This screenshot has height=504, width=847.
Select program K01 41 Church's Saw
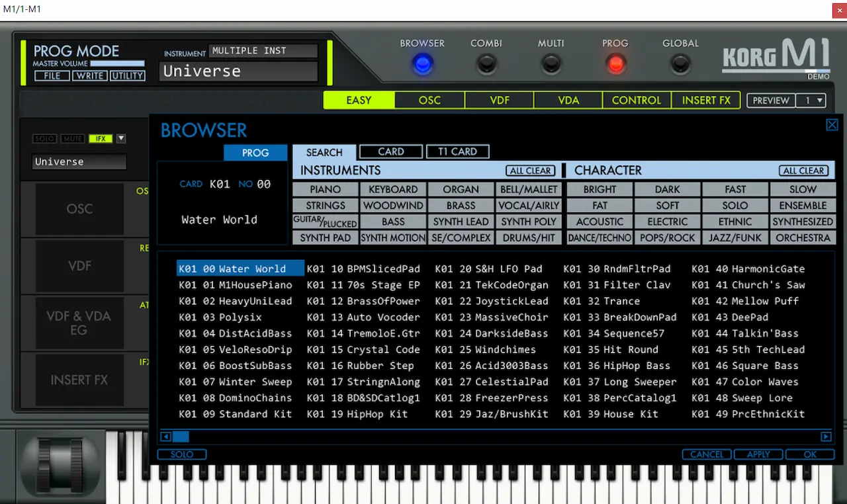coord(748,285)
